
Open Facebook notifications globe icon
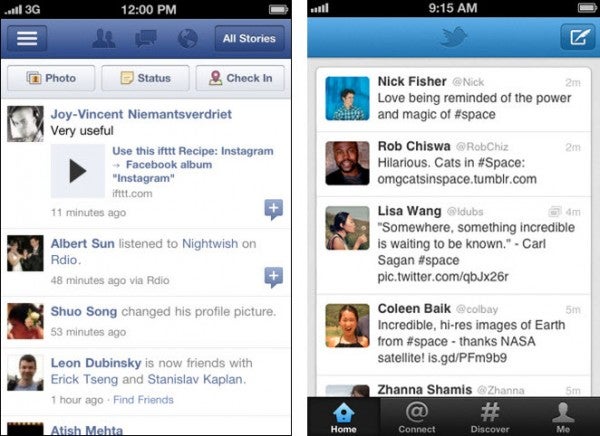coord(188,38)
